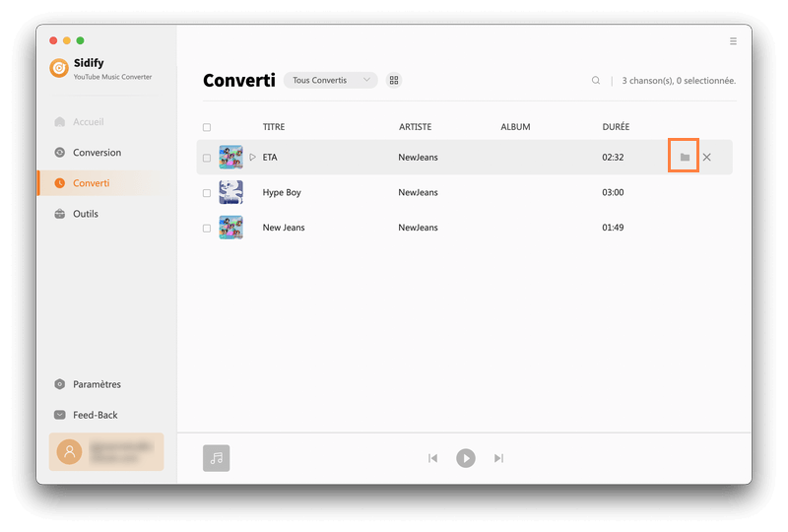Toggle the select-all header checkbox
Viewport: 788px width, 532px height.
click(207, 127)
